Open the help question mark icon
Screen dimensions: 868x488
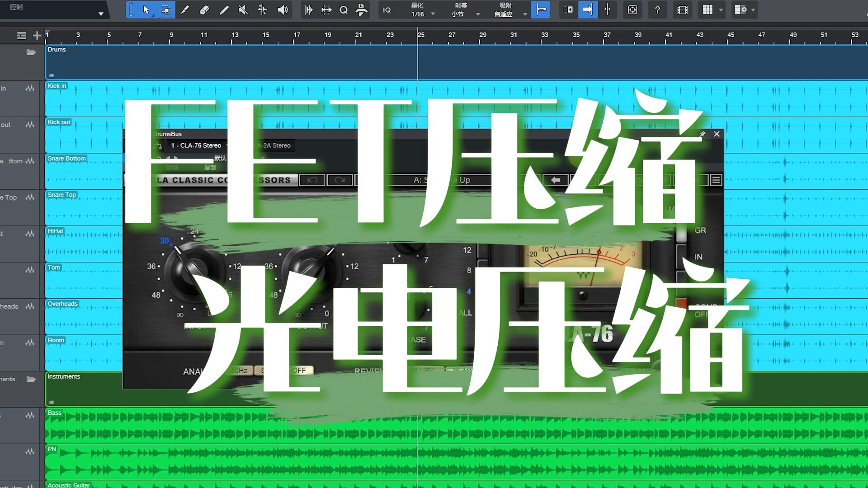657,10
